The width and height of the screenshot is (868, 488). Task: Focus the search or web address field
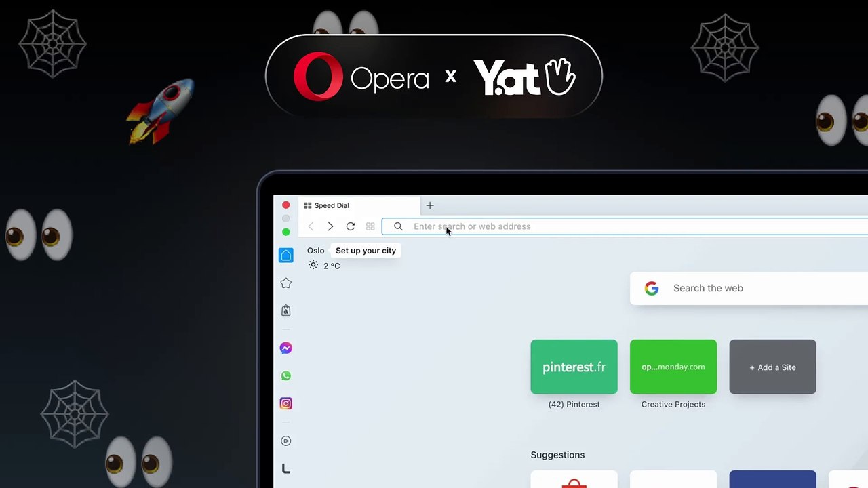pyautogui.click(x=625, y=226)
